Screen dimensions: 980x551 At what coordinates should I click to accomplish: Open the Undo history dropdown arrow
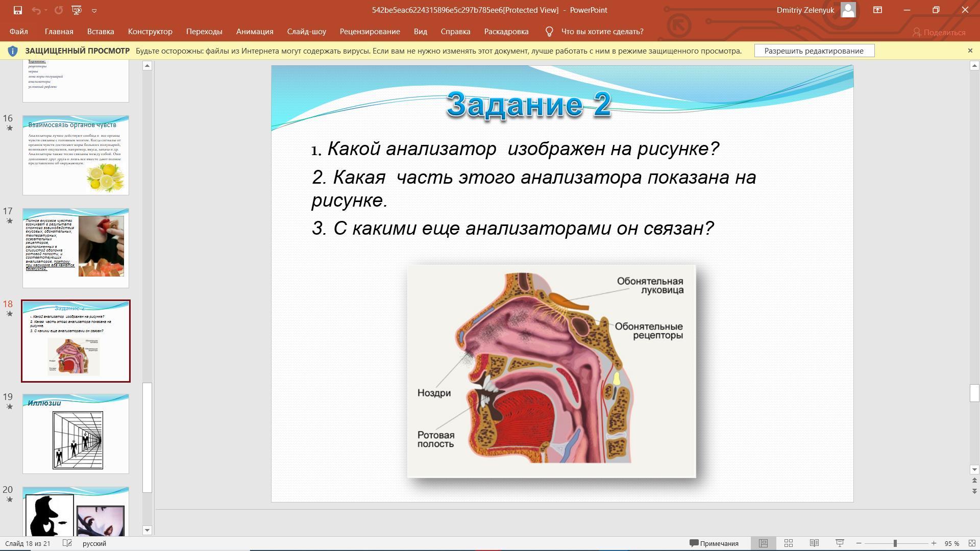pyautogui.click(x=46, y=10)
